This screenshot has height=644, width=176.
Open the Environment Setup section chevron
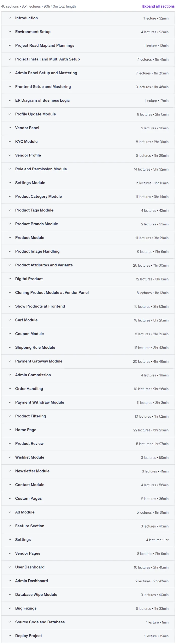10,32
